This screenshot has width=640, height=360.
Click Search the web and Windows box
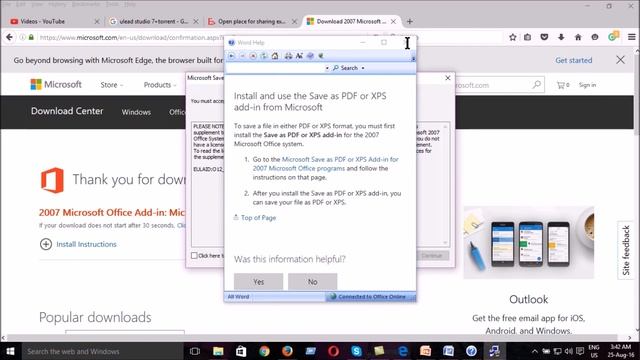click(x=101, y=351)
